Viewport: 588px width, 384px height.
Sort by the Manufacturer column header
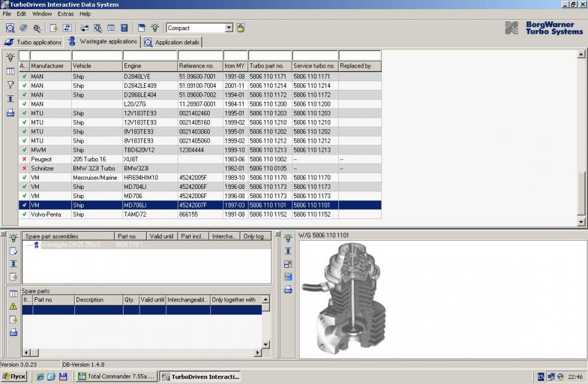click(x=50, y=66)
